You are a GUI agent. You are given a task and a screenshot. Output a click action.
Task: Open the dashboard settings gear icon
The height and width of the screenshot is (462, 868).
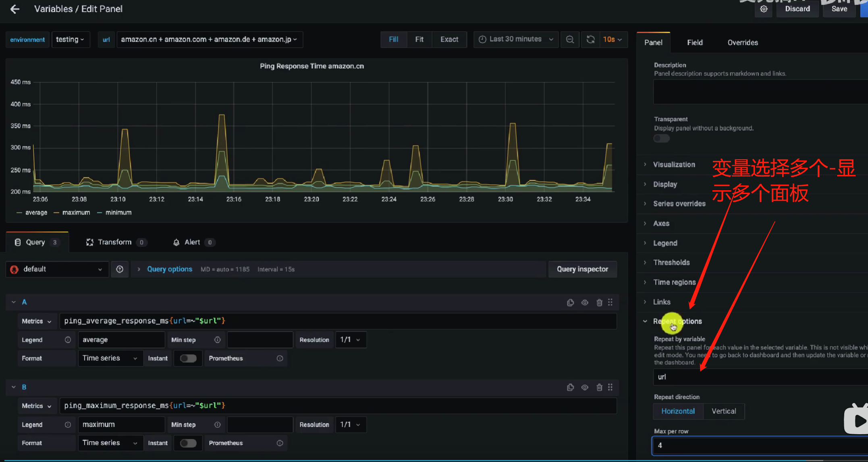click(x=763, y=9)
